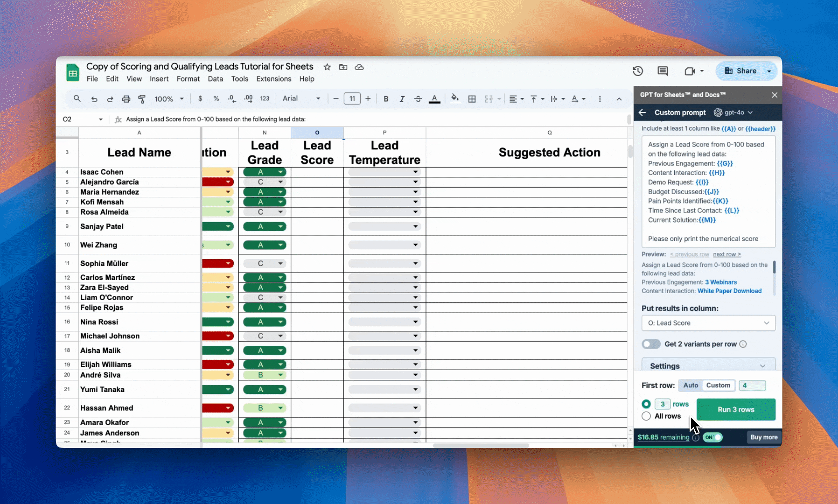Click the next row preview link
The width and height of the screenshot is (838, 504).
click(x=726, y=254)
